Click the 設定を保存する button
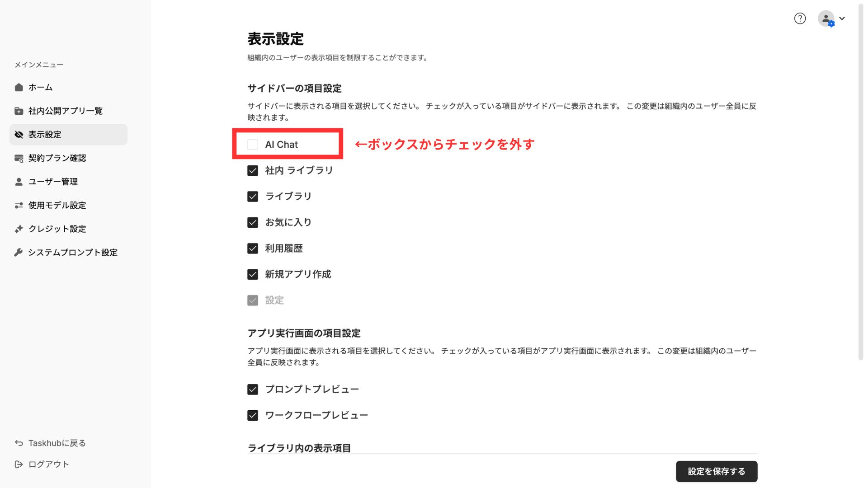The image size is (868, 488). coord(717,471)
